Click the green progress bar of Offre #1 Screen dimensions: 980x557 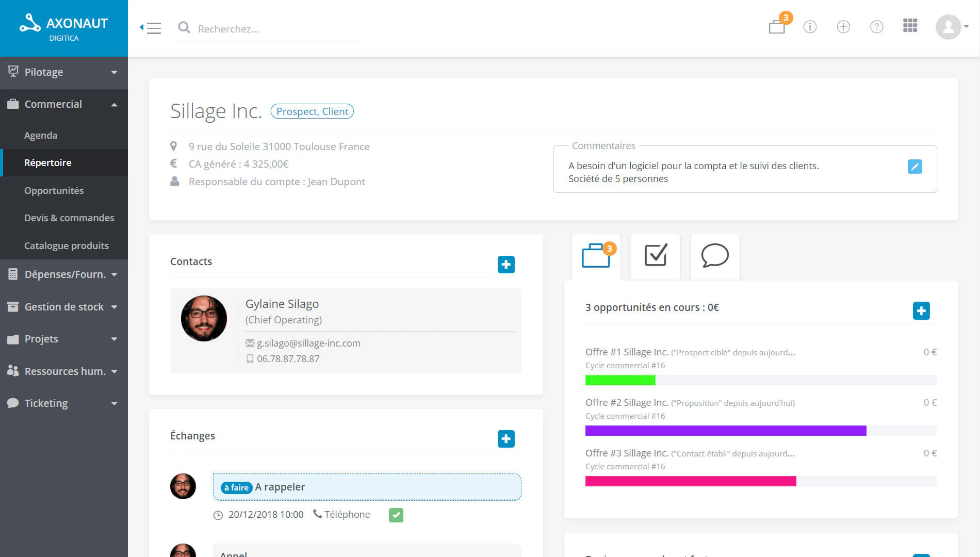point(620,381)
